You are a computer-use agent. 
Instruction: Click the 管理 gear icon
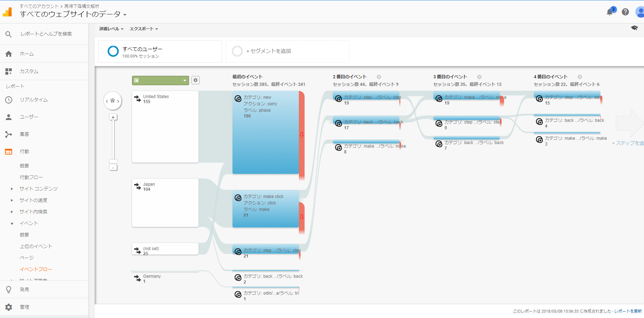9,307
